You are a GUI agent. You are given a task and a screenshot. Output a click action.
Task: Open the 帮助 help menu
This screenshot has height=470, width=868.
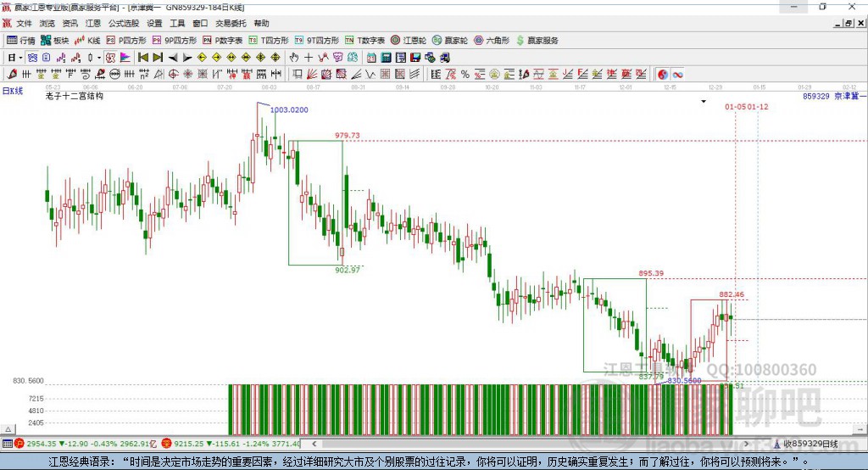click(261, 23)
